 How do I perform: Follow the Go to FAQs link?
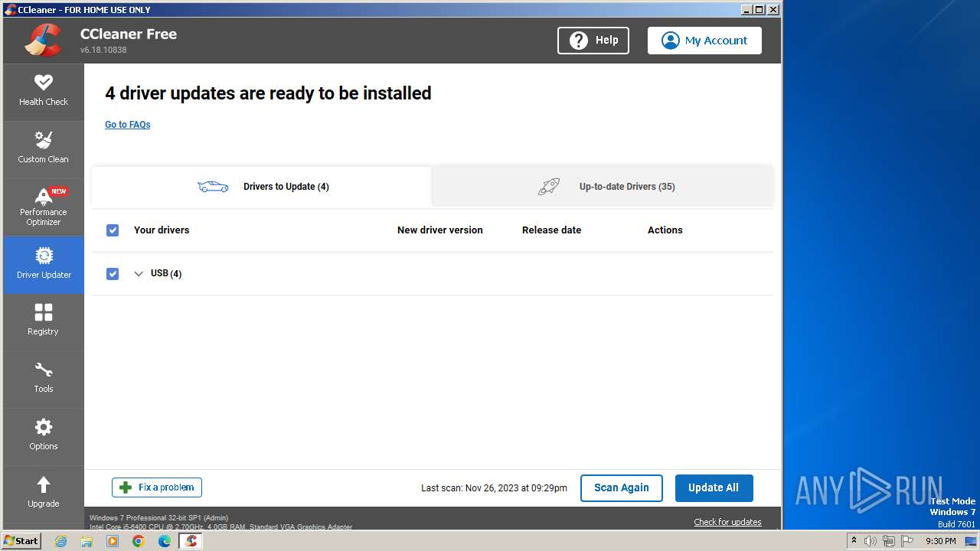(x=128, y=125)
